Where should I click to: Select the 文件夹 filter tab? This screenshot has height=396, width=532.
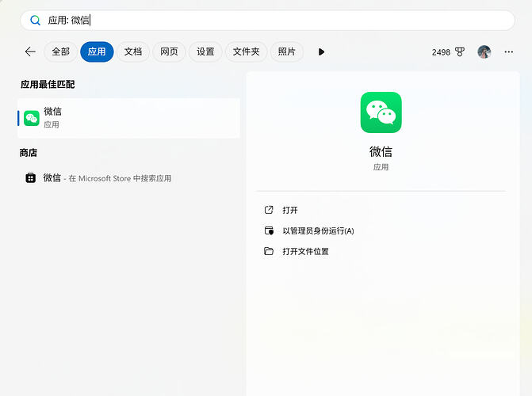coord(246,51)
